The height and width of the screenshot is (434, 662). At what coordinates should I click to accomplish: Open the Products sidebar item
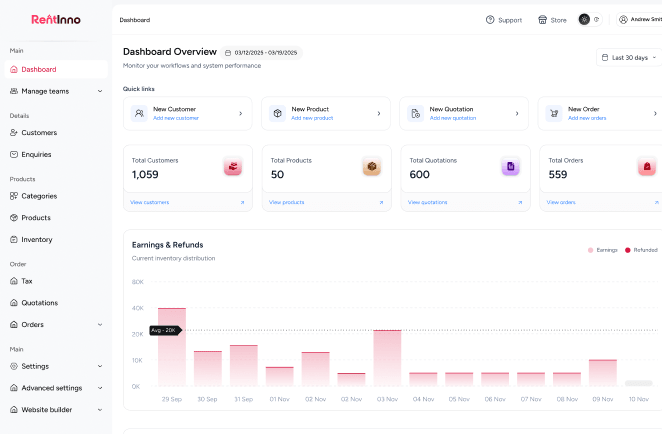coord(36,218)
